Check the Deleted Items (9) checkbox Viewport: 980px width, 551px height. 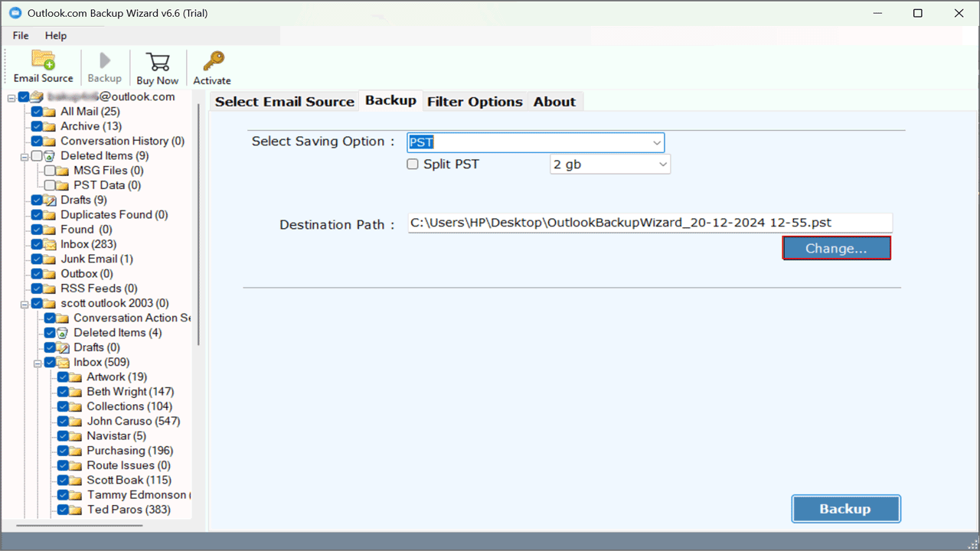point(37,156)
